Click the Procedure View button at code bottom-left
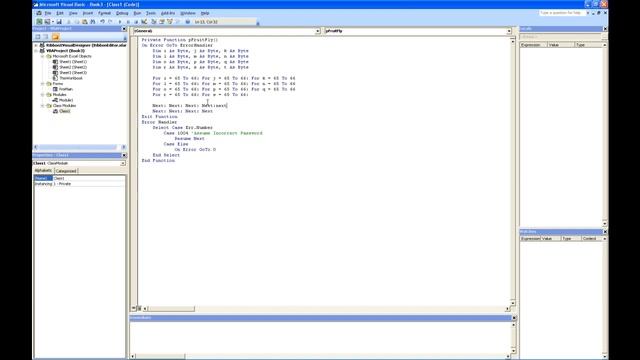Screen dimensions: 640x360 click(x=134, y=309)
